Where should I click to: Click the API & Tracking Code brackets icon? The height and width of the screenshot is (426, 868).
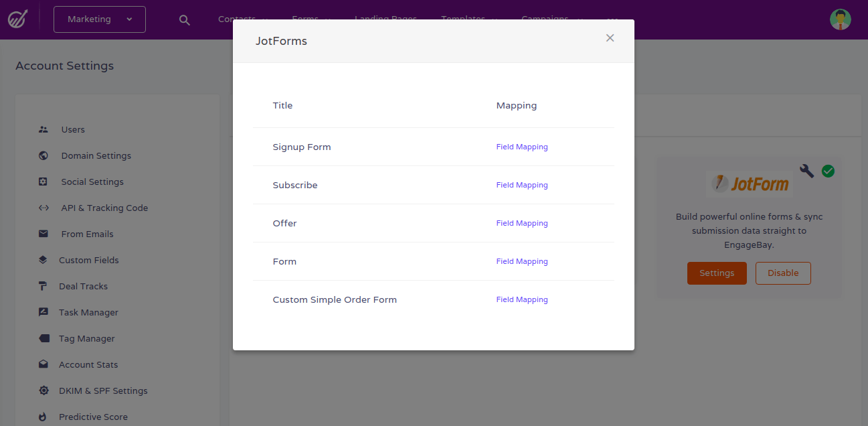point(44,208)
